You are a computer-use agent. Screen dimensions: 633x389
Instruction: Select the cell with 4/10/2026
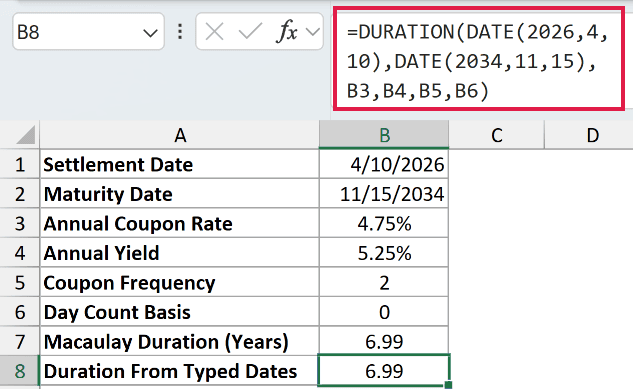(384, 164)
